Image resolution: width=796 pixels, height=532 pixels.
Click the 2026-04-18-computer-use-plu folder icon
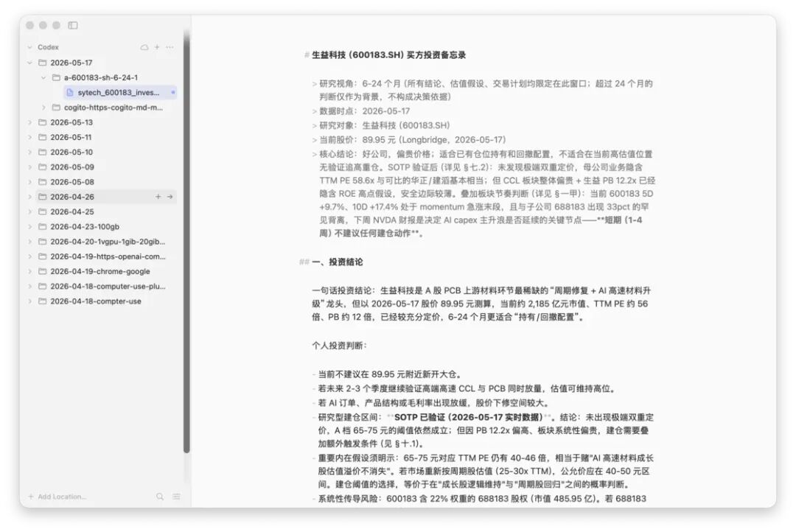(43, 287)
